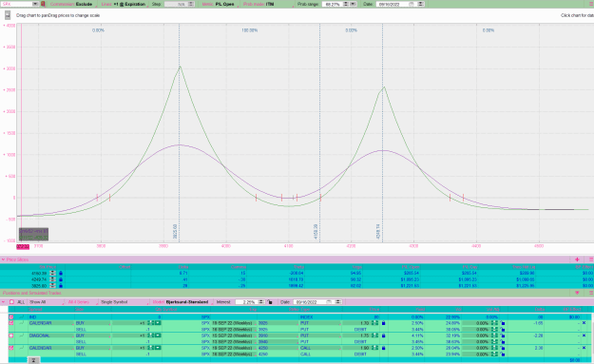Uncheck the first CALENDAR put position checkbox
Viewport: 594px width, 364px height.
click(x=11, y=323)
